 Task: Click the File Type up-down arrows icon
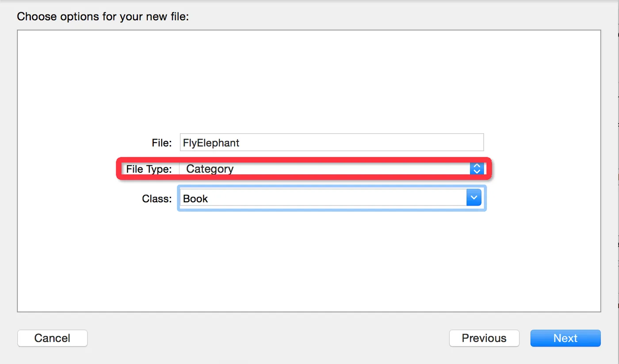[x=477, y=168]
